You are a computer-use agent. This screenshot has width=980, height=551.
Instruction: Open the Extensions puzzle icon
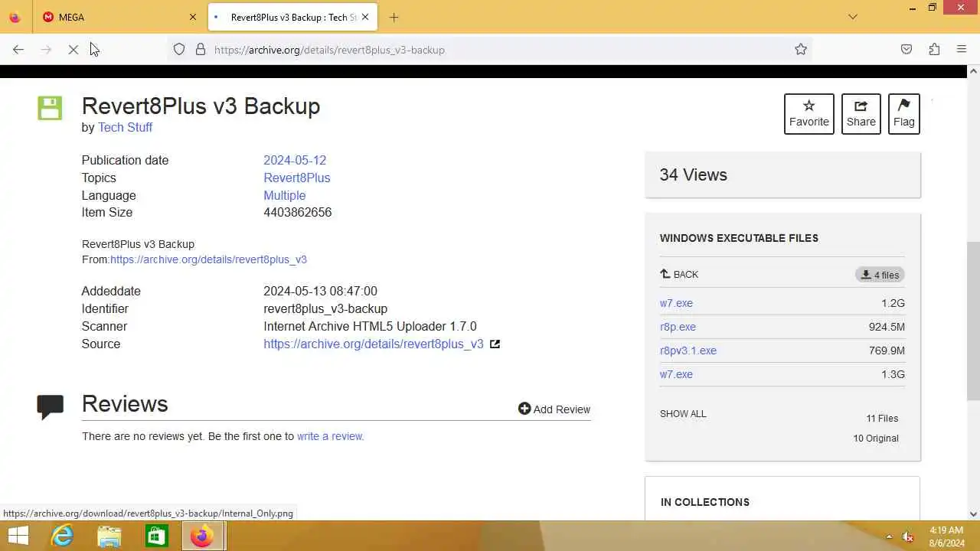934,50
